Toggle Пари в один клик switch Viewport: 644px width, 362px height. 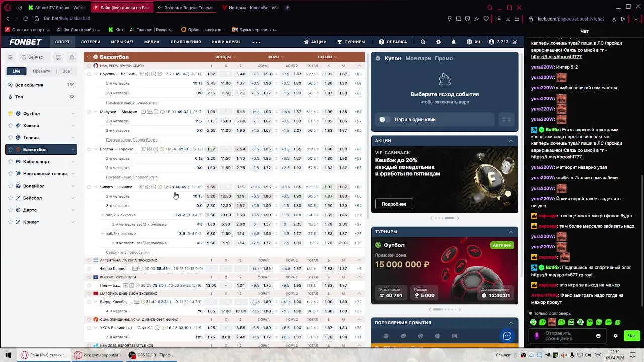[384, 120]
